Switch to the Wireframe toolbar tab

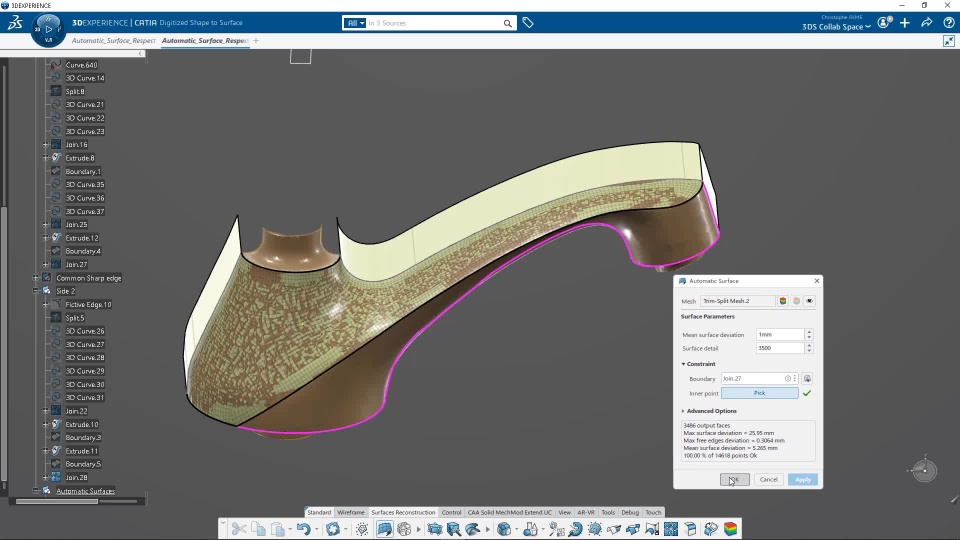click(351, 512)
